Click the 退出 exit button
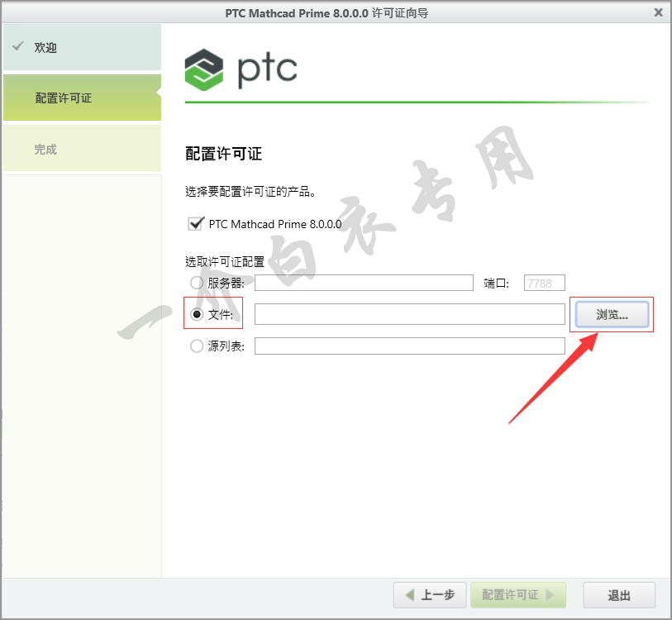 point(619,595)
